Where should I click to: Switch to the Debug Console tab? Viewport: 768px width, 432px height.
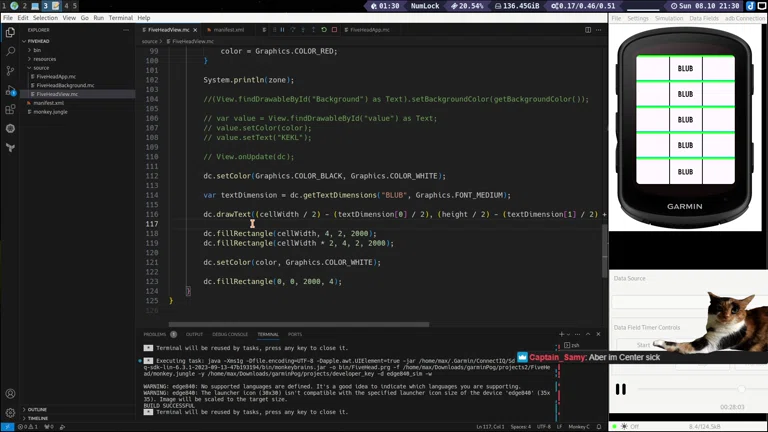coord(230,334)
